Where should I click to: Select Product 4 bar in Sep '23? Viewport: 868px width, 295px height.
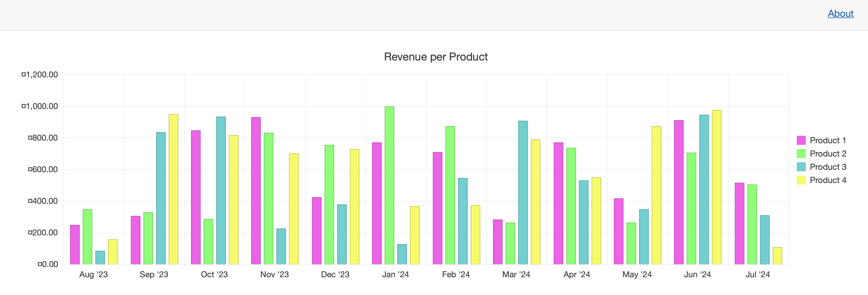pyautogui.click(x=174, y=189)
